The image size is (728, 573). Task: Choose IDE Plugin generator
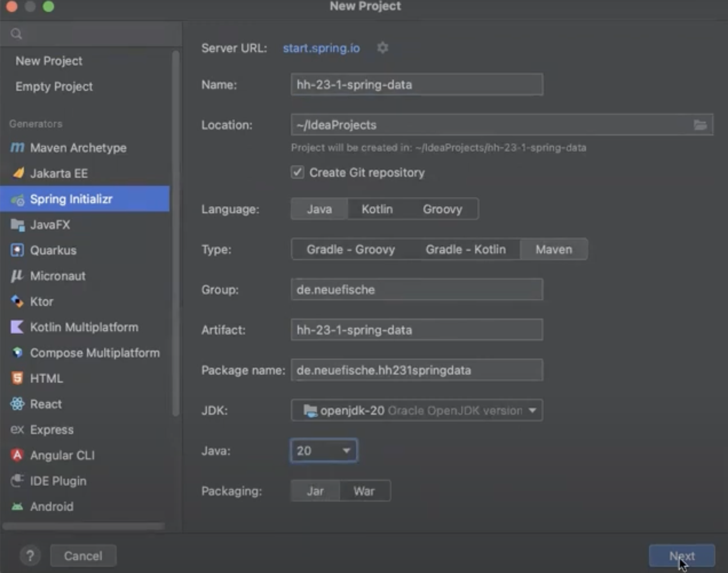coord(85,481)
